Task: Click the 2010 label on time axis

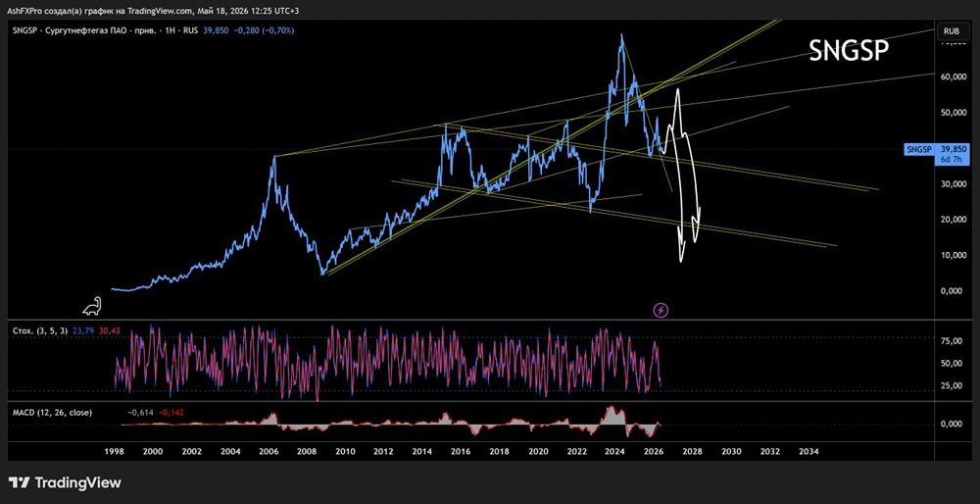Action: tap(346, 451)
